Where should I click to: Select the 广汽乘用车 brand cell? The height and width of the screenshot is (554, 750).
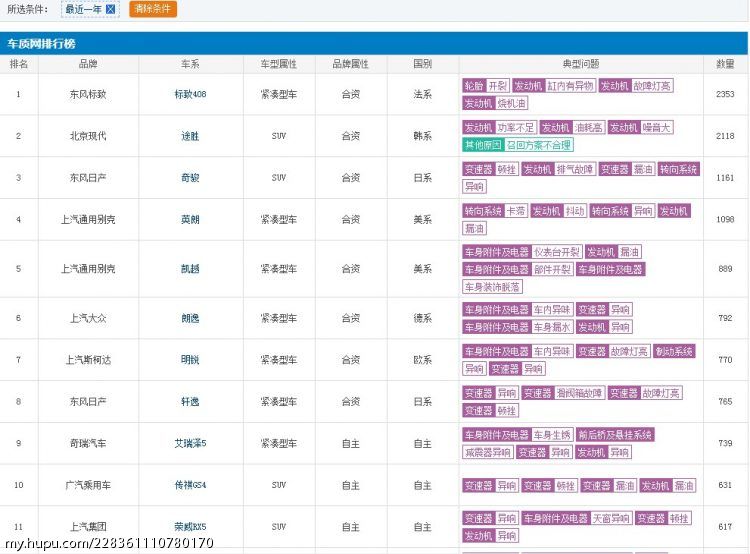pos(88,485)
